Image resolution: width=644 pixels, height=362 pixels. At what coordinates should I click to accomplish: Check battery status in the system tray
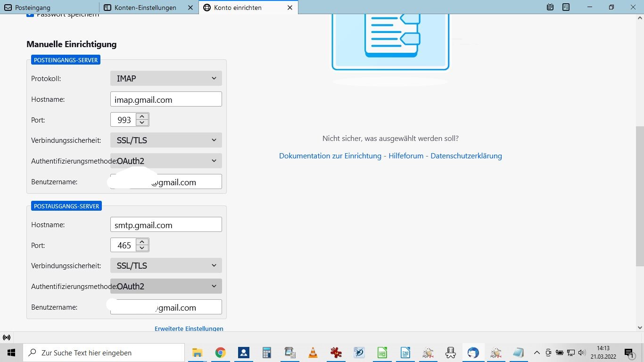tap(560, 353)
